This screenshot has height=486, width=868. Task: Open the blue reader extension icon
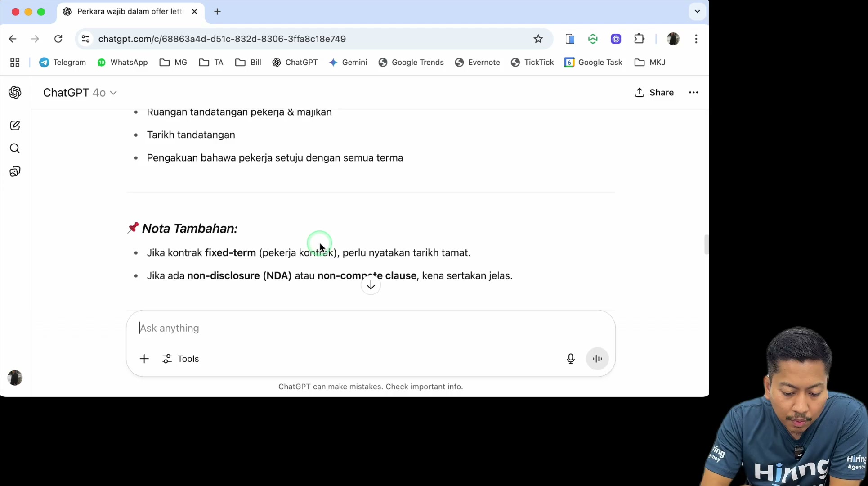[x=570, y=39]
